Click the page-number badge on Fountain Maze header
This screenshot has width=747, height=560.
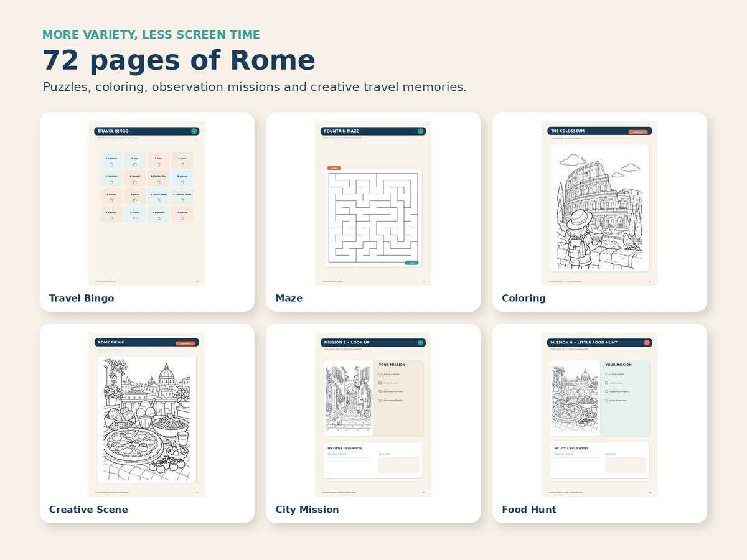click(421, 131)
